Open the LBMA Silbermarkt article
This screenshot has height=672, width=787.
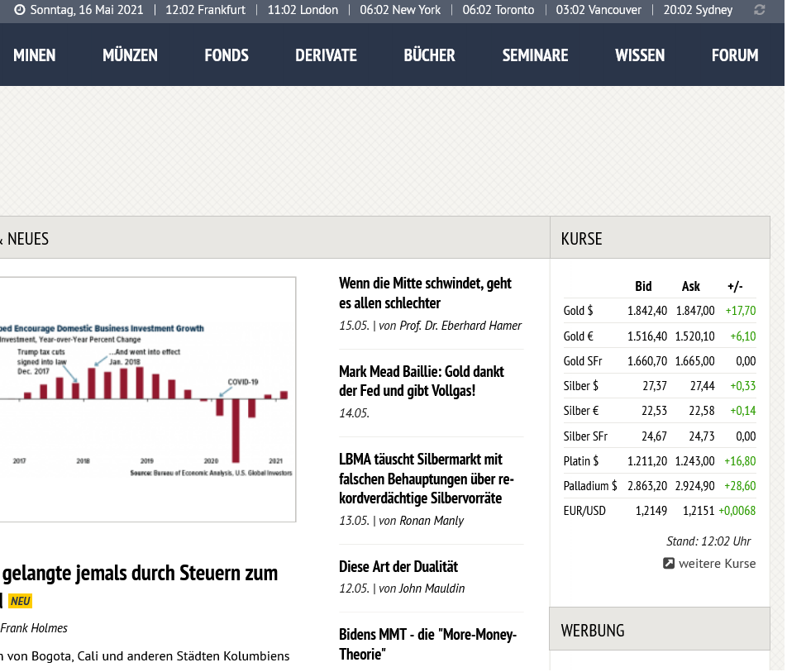coord(426,479)
